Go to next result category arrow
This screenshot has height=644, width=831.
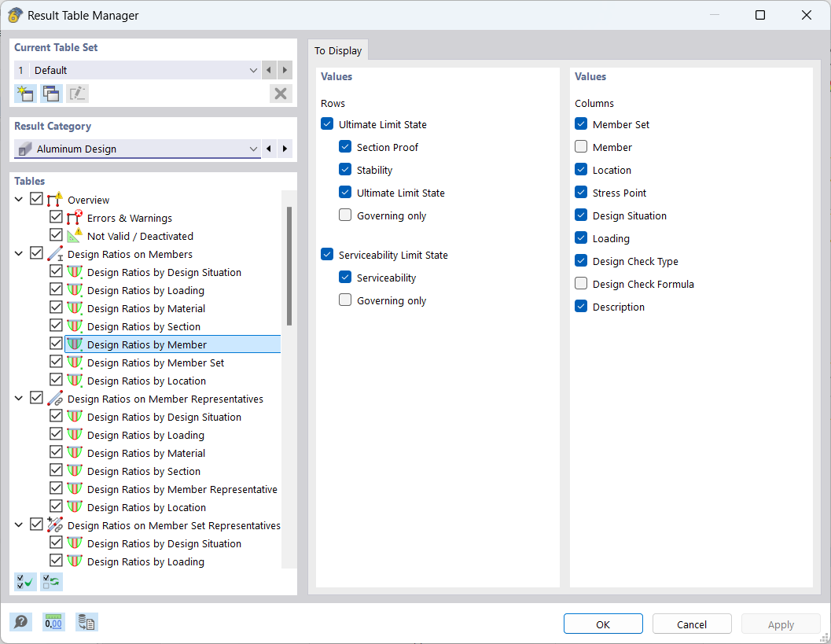coord(285,149)
